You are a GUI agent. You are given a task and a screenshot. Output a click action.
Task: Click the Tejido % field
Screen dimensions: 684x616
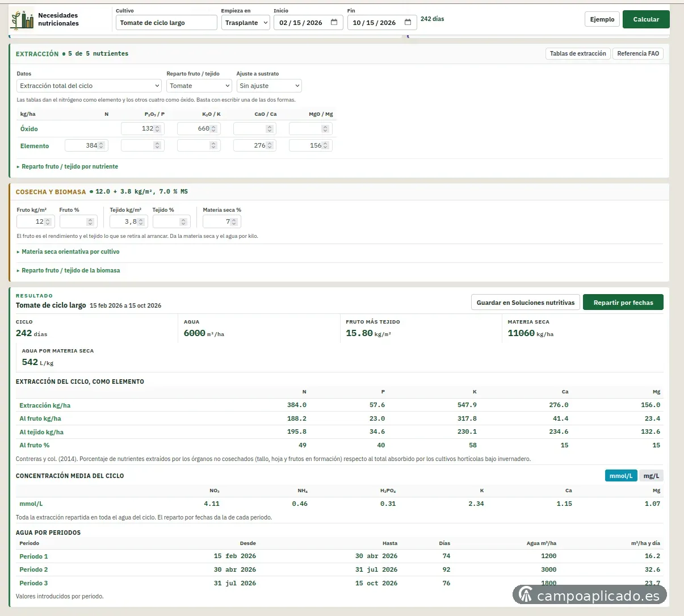click(x=171, y=221)
